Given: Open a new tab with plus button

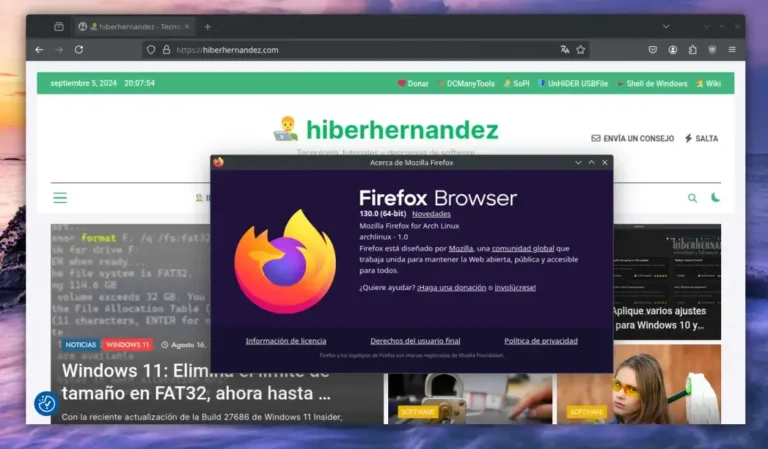Looking at the screenshot, I should [207, 26].
